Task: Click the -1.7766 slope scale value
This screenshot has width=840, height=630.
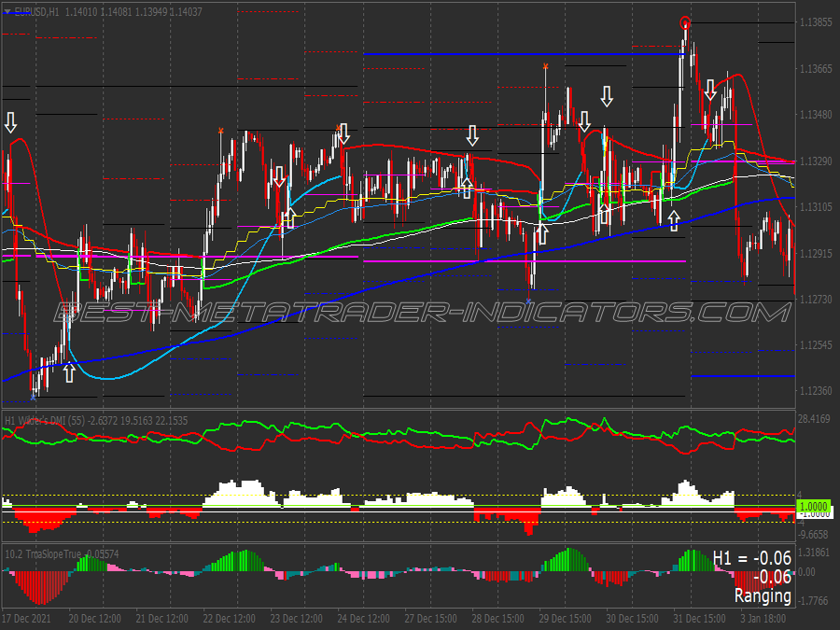Action: click(x=813, y=601)
